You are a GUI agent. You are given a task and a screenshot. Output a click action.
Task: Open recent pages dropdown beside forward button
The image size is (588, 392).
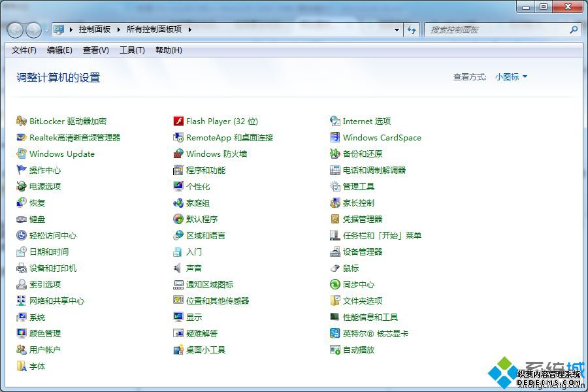point(46,30)
